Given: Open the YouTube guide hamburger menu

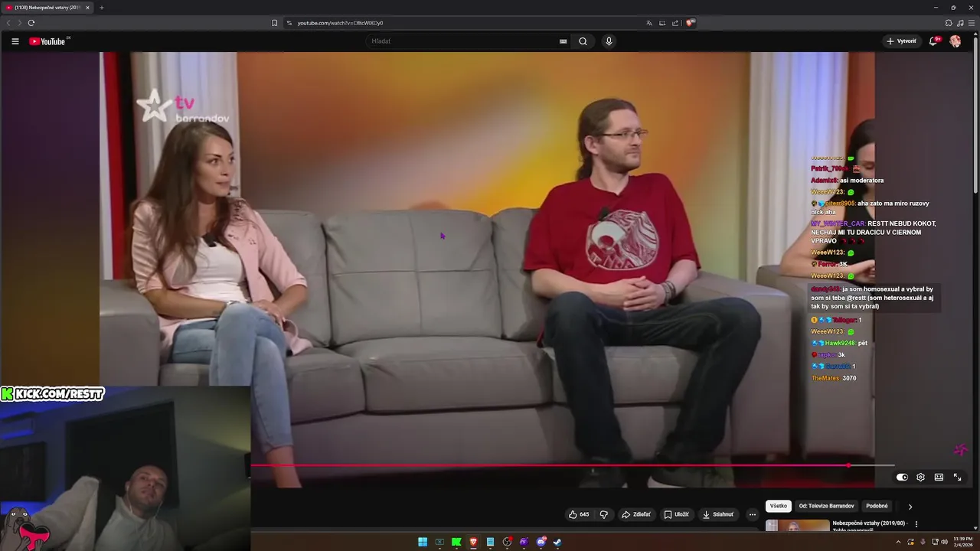Looking at the screenshot, I should (15, 41).
